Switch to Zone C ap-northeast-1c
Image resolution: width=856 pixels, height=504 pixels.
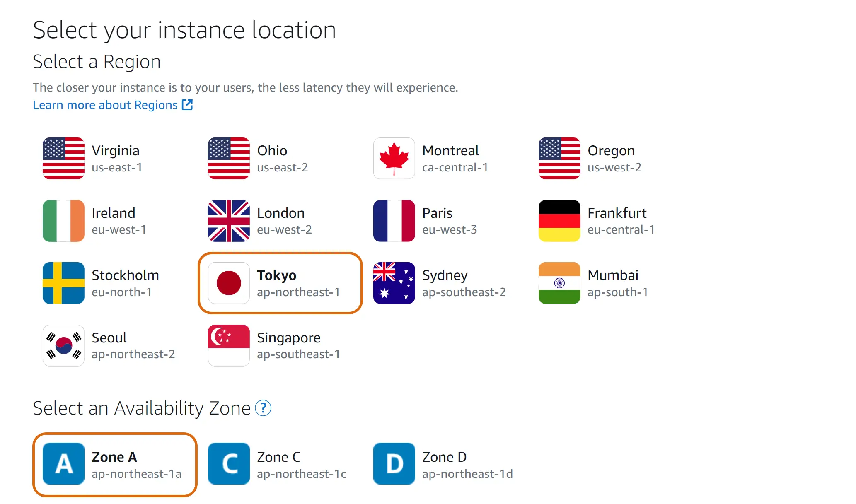280,465
